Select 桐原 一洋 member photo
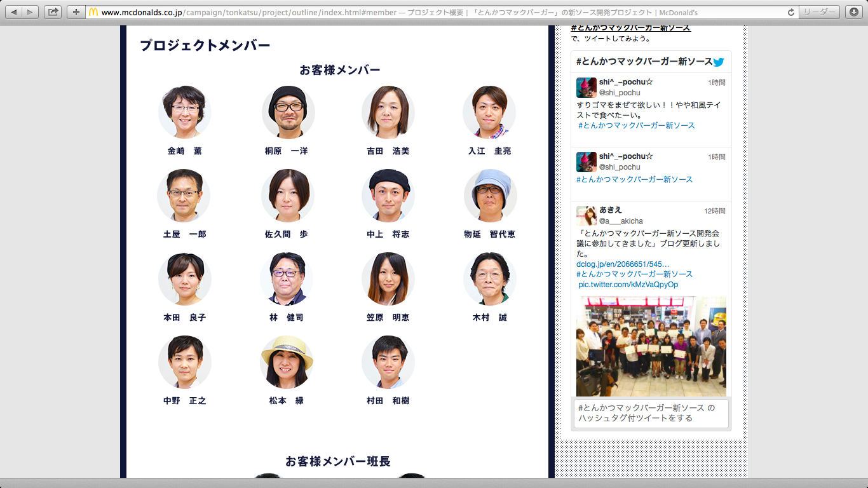This screenshot has height=488, width=868. pyautogui.click(x=288, y=112)
